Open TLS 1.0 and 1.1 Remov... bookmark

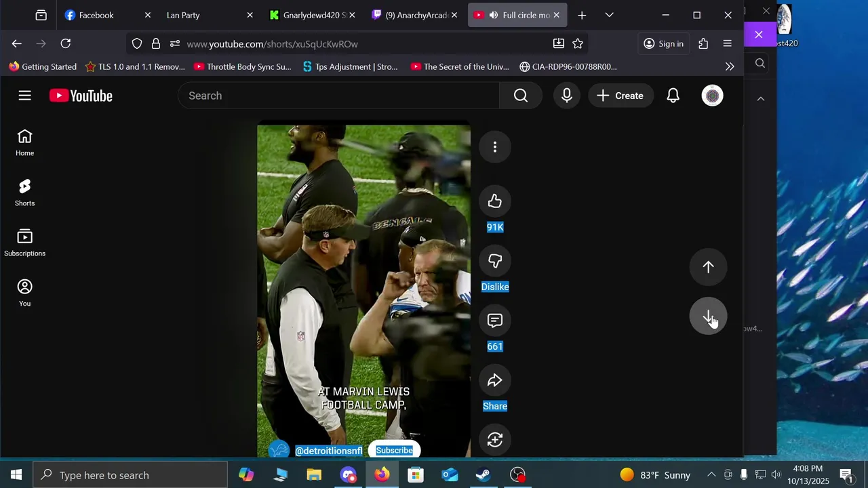click(135, 66)
